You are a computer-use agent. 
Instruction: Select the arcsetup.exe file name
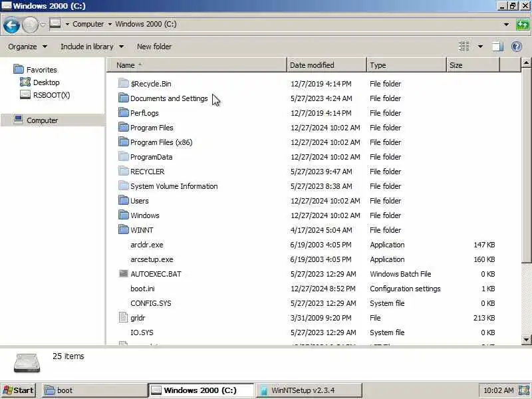(x=152, y=259)
